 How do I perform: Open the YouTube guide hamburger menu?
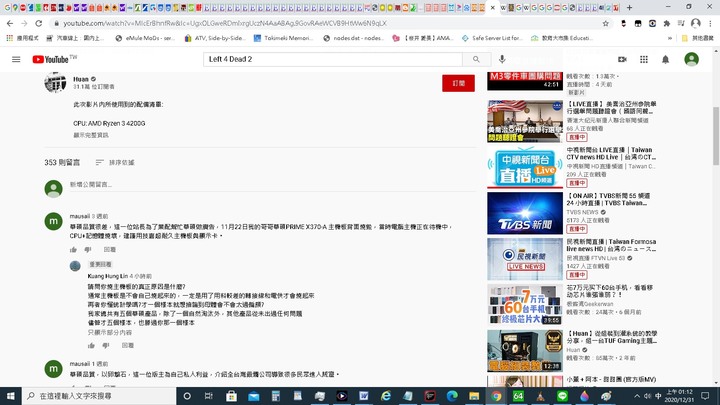[16, 59]
